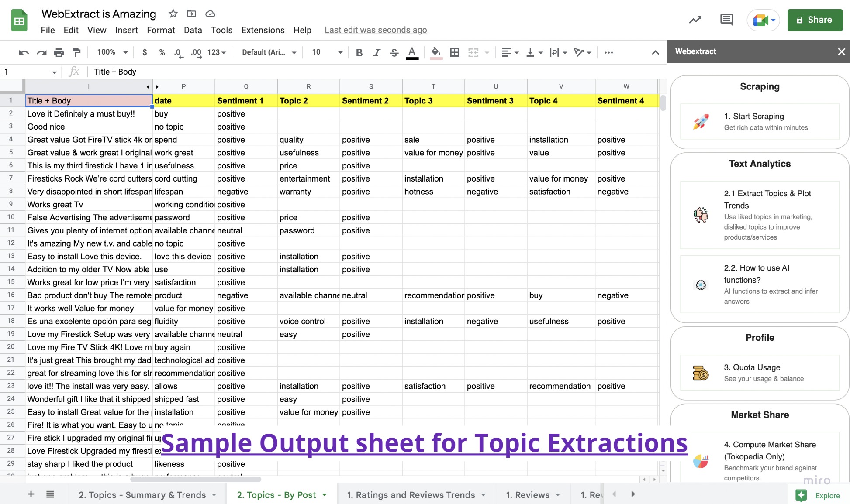The image size is (850, 504).
Task: Click the green Share button
Action: [x=815, y=20]
